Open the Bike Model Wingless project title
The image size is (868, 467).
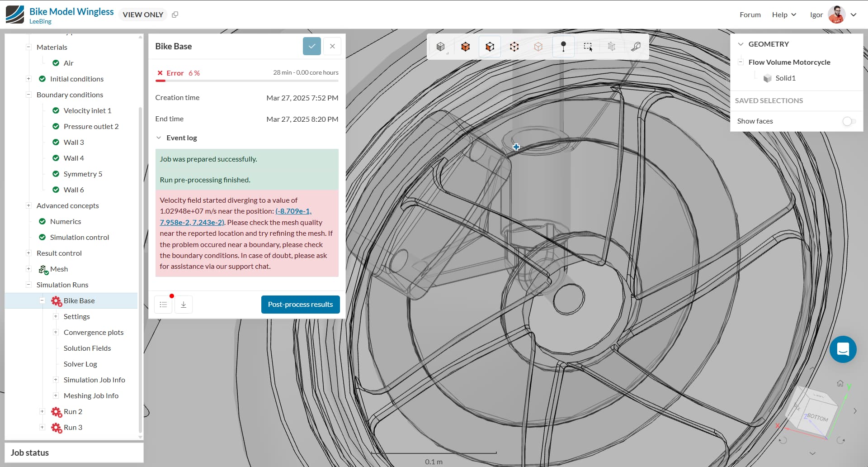pyautogui.click(x=71, y=12)
